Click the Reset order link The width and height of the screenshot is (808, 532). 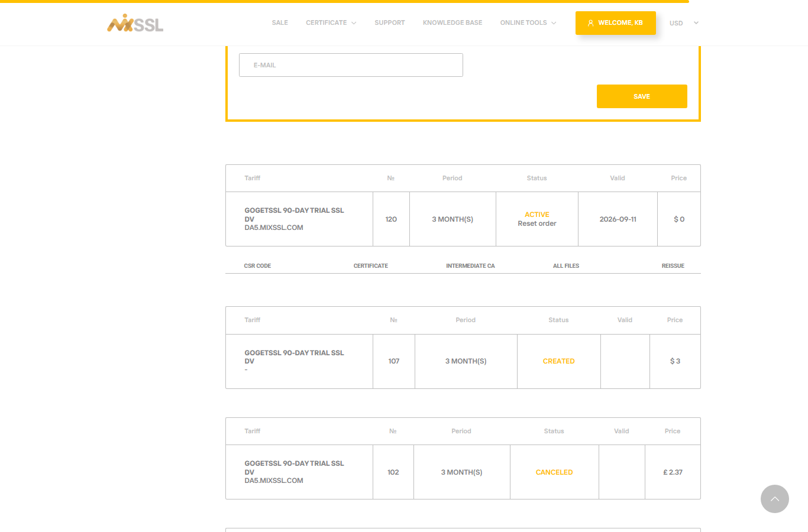537,223
